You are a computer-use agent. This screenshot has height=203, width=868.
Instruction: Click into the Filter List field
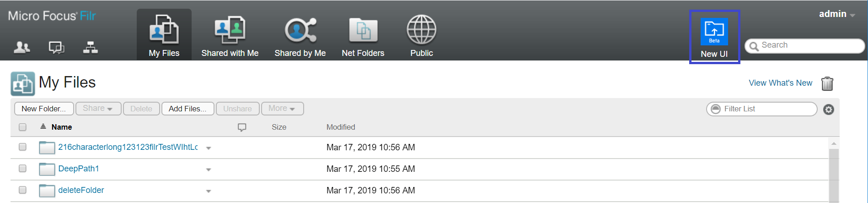point(766,109)
